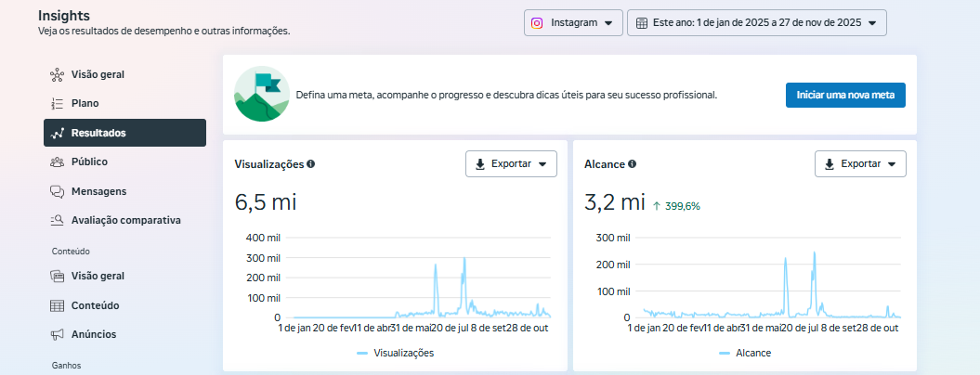Open Visão geral under Conteúdo section

tap(98, 276)
